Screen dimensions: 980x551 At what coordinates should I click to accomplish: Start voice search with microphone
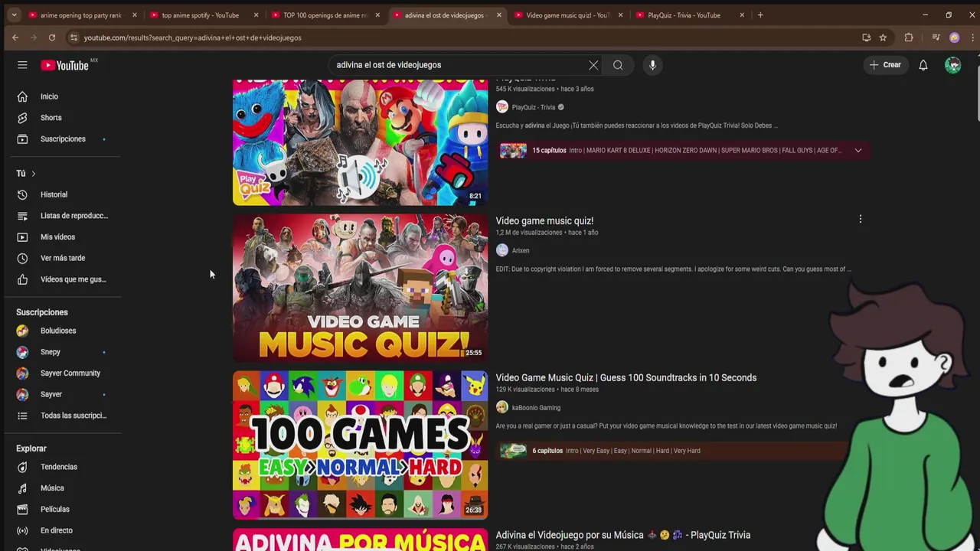click(x=652, y=65)
